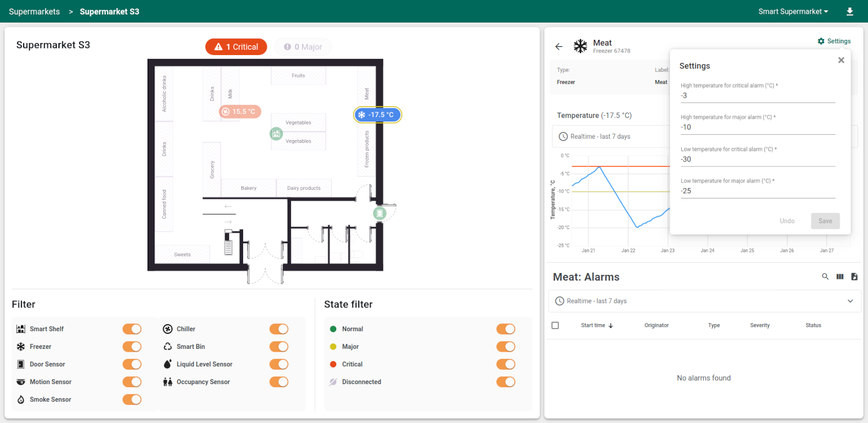Search alarms with the magnifier icon

(x=825, y=277)
